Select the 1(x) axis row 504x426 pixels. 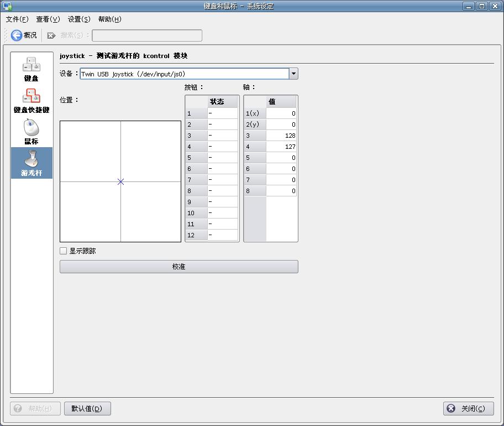(x=270, y=113)
